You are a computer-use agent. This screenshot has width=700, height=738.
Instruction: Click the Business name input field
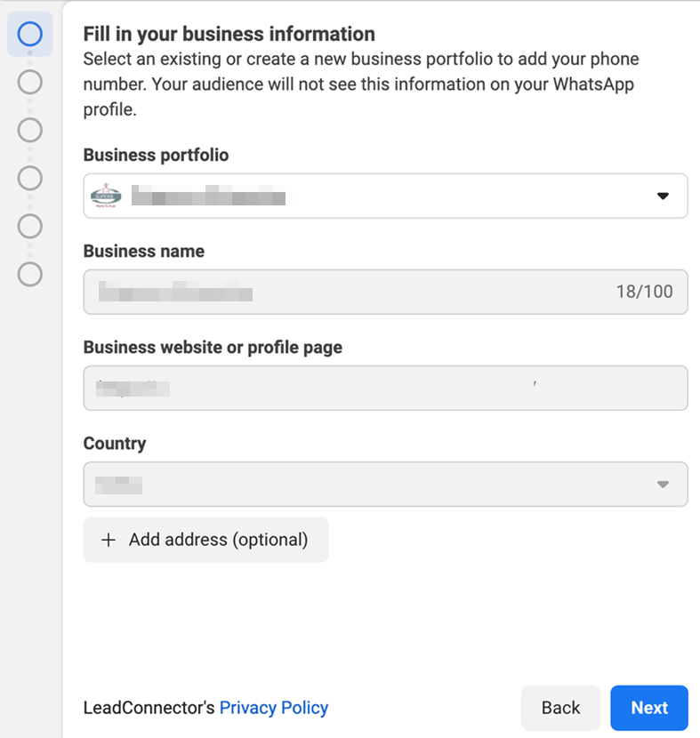(x=385, y=292)
